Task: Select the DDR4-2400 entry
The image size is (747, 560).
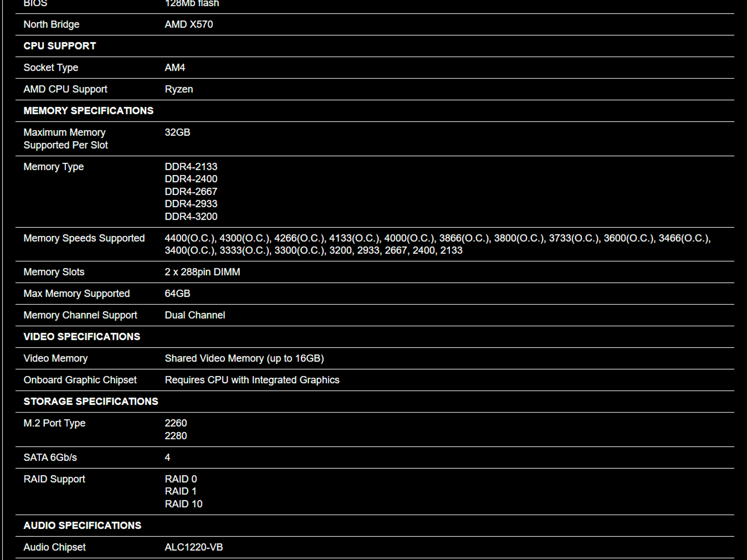Action: click(191, 179)
